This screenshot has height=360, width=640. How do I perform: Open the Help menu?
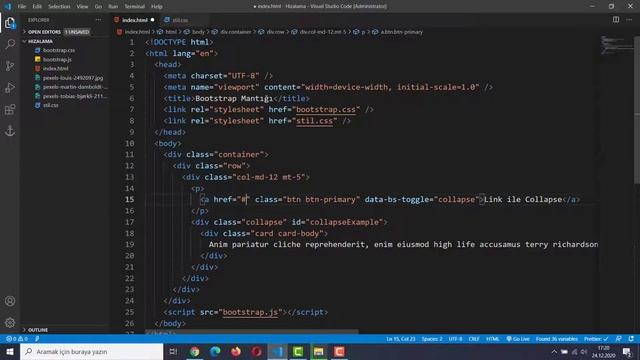tap(157, 7)
